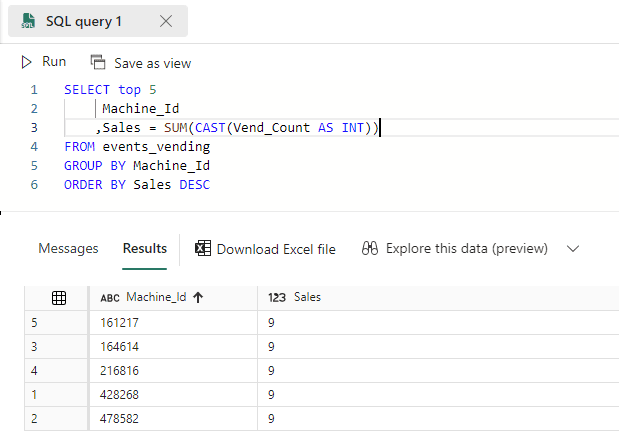619x441 pixels.
Task: Click the ABC type icon of Machine_Id column
Action: click(110, 298)
